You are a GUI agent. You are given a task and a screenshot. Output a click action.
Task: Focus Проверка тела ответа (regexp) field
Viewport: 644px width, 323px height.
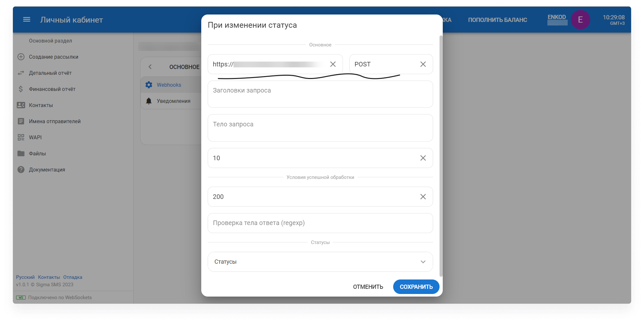coord(320,223)
